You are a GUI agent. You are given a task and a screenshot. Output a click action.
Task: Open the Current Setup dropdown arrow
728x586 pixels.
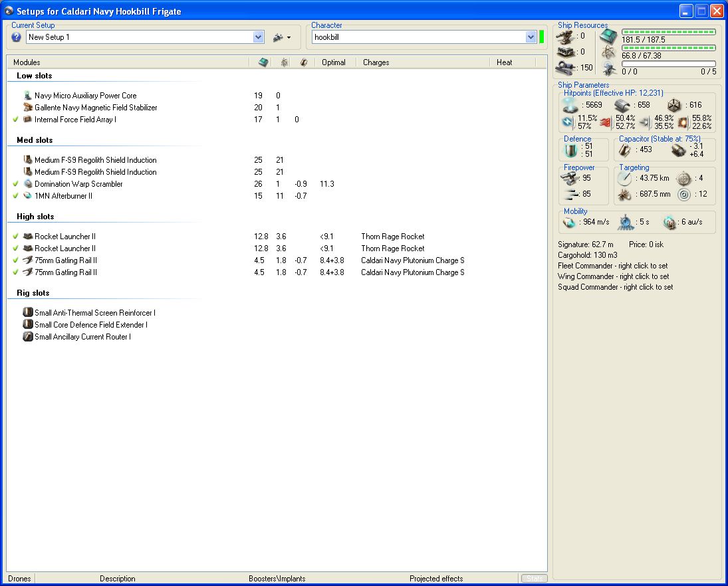[x=259, y=37]
